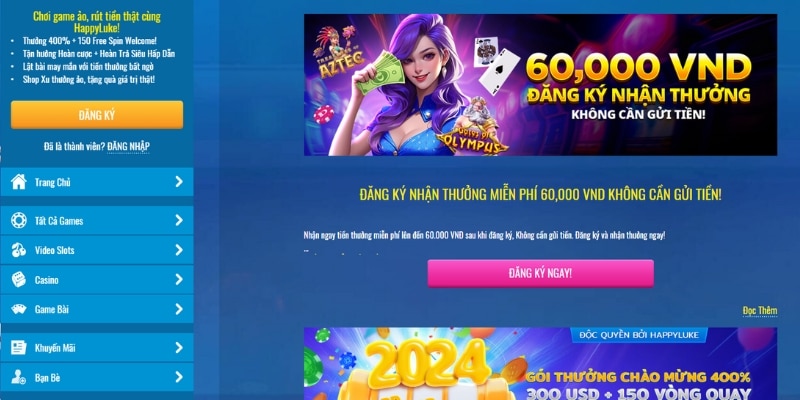Click the dice icon next to Casino

(x=19, y=280)
